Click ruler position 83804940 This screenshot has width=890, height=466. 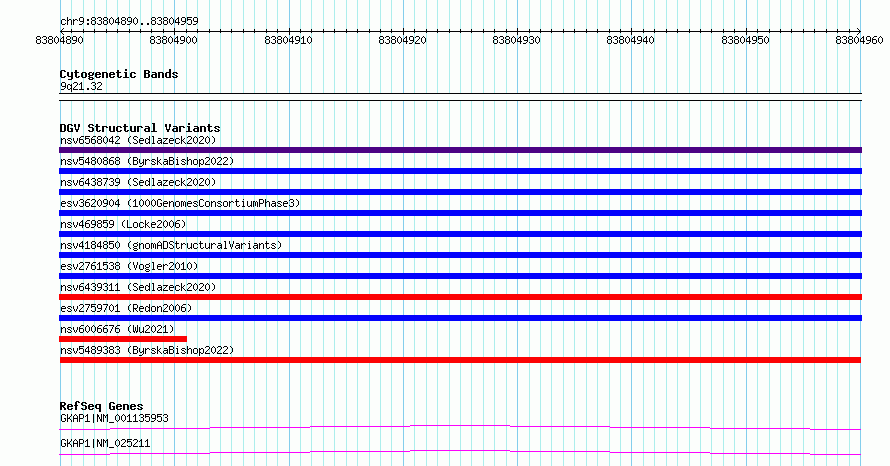[x=631, y=40]
